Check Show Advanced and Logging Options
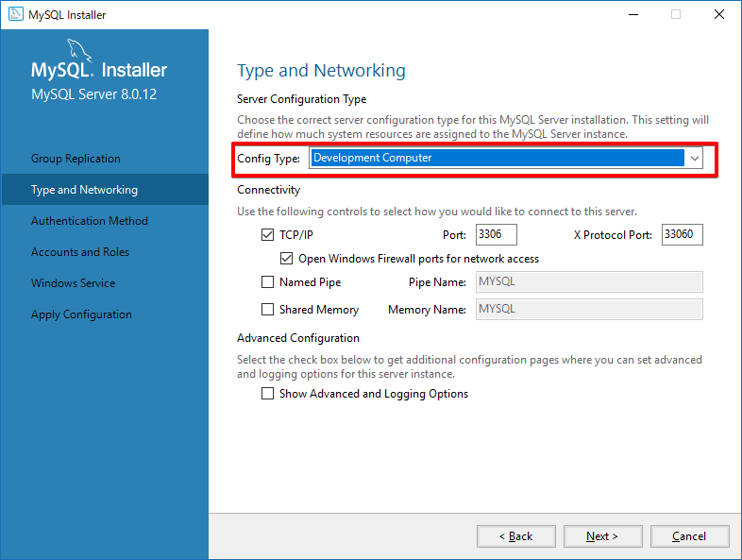The height and width of the screenshot is (560, 742). [268, 394]
